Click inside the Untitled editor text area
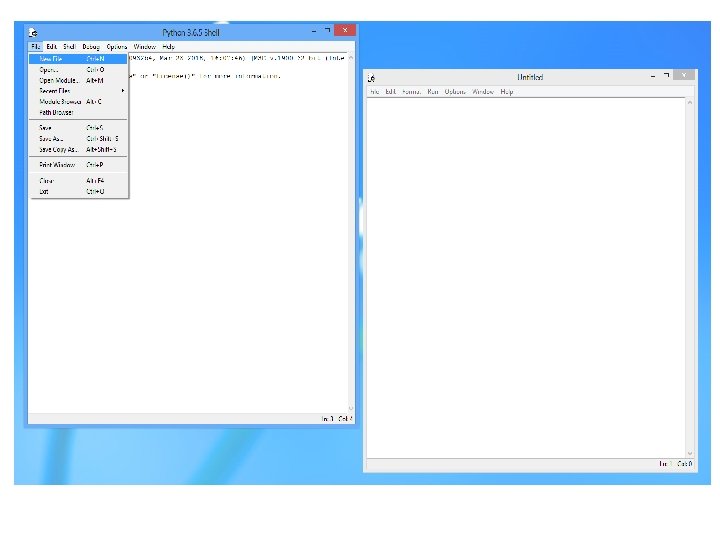The height and width of the screenshot is (540, 720). 526,278
